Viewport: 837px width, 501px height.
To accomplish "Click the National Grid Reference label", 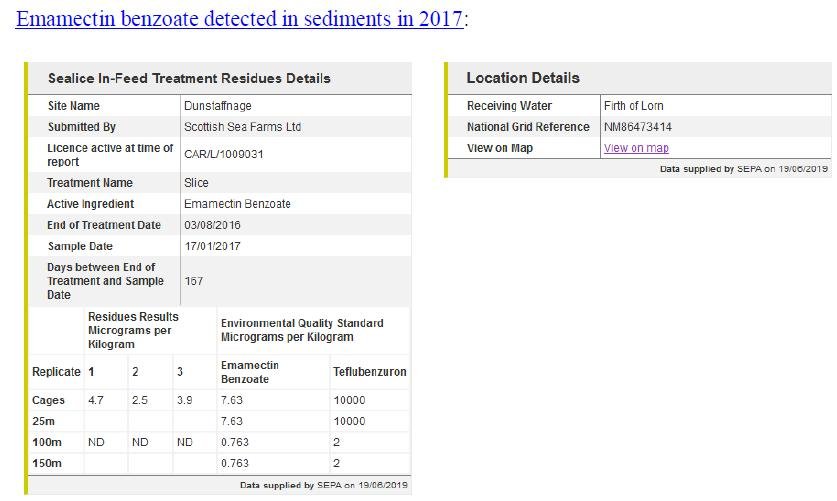I will 528,127.
